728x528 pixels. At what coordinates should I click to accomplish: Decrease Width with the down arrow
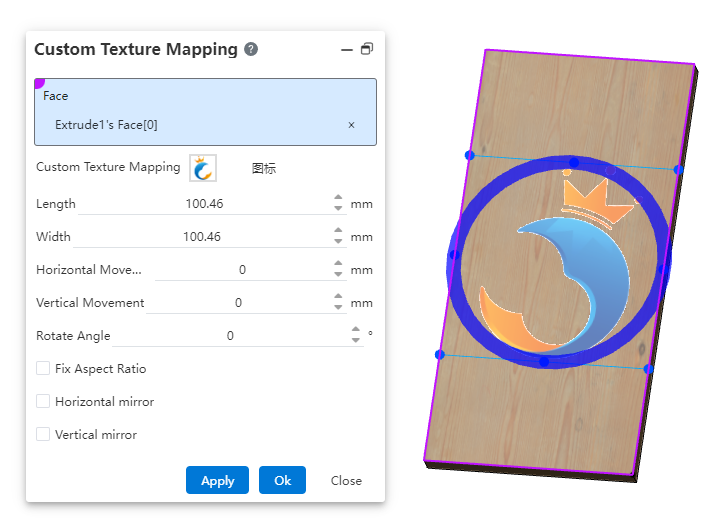click(x=338, y=241)
